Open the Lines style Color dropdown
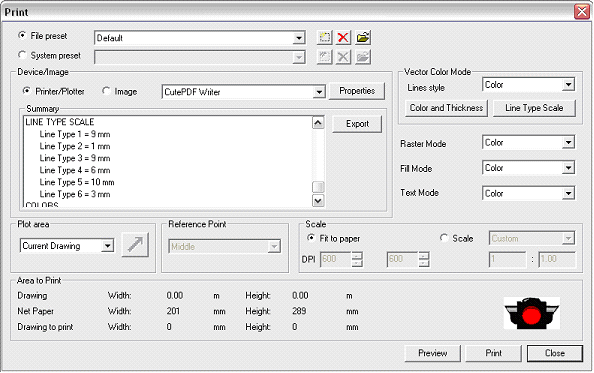594x373 pixels. pyautogui.click(x=568, y=85)
